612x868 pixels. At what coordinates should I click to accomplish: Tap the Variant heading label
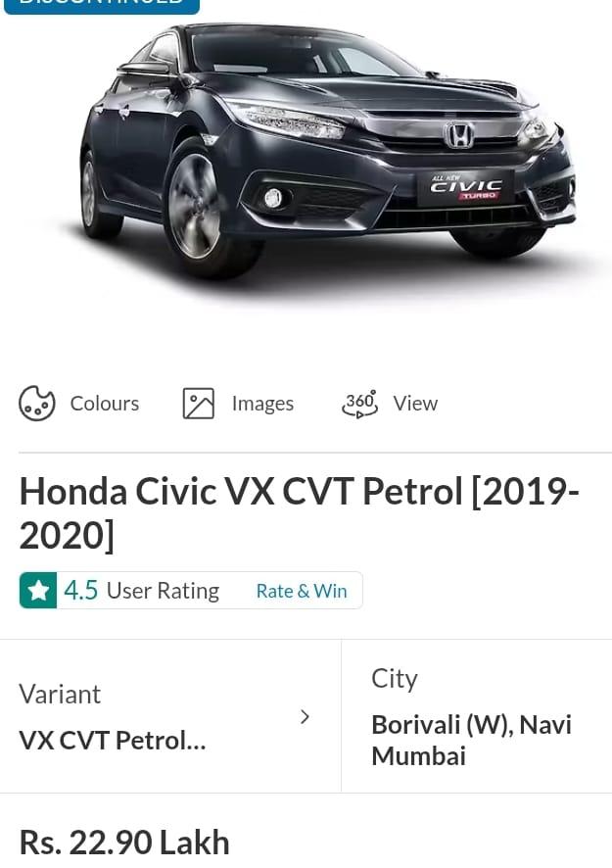60,695
